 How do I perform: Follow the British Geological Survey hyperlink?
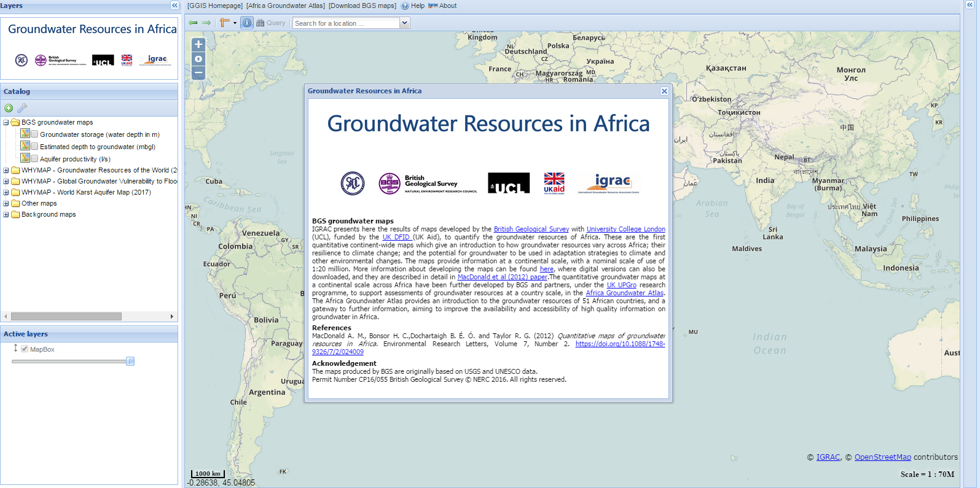531,229
